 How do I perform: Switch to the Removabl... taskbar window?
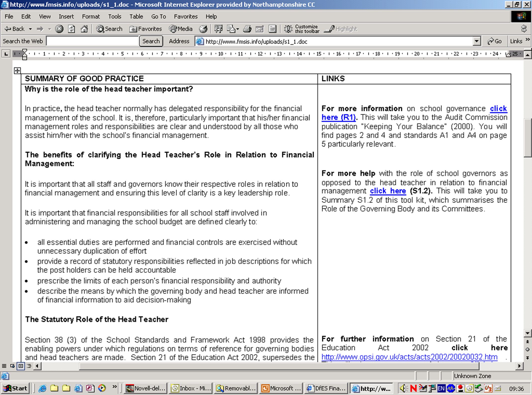click(236, 388)
